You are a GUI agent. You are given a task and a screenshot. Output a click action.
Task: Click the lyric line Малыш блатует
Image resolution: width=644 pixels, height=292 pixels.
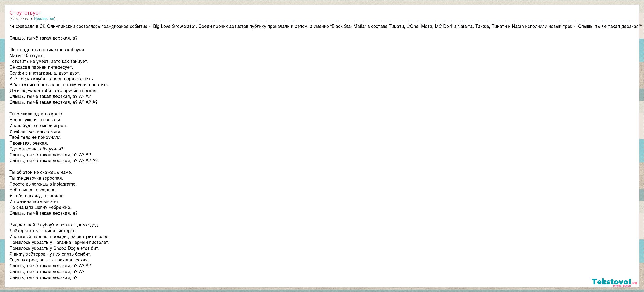(27, 55)
